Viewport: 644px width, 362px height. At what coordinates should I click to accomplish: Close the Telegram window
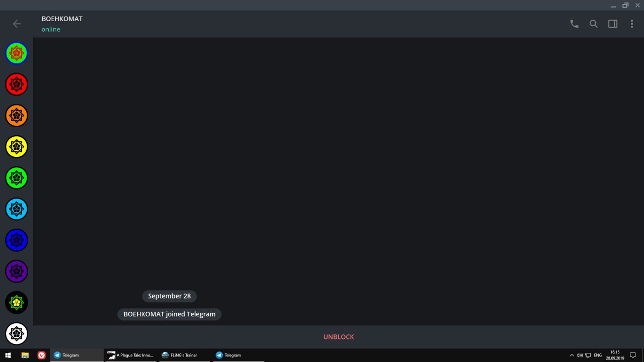637,5
